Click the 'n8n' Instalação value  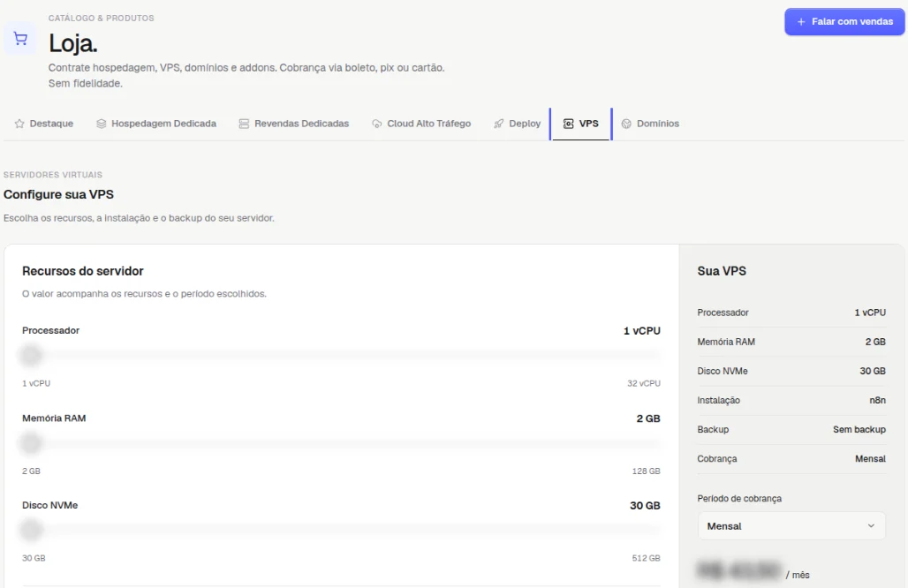click(x=877, y=400)
